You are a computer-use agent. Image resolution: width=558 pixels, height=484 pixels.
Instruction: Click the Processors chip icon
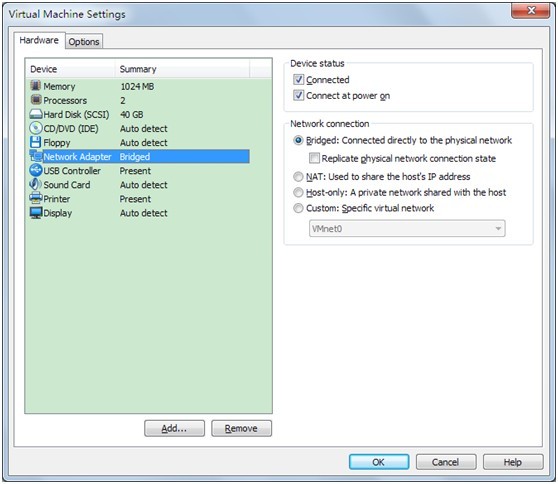[x=36, y=100]
